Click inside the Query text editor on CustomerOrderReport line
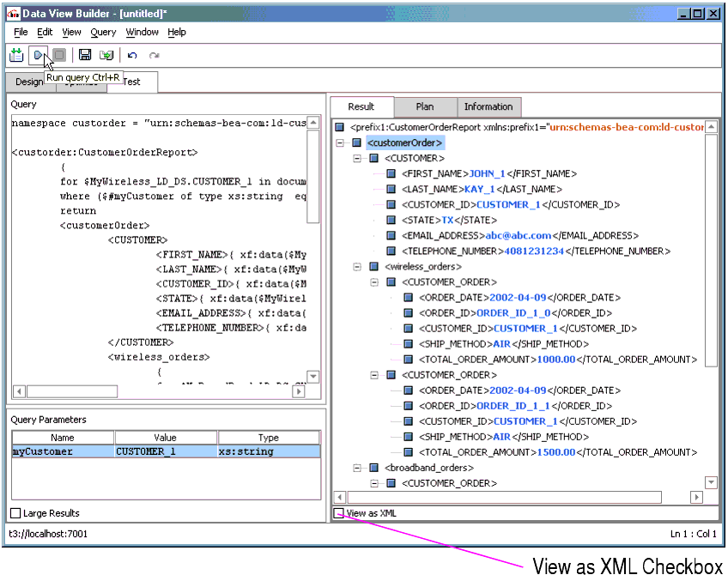Viewport: 728px width, 581px height. point(105,152)
